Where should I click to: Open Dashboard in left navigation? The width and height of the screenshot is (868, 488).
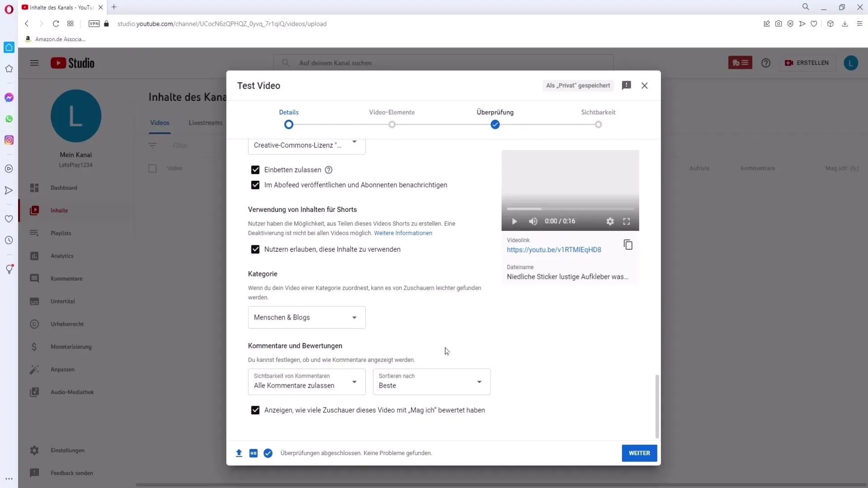[64, 188]
